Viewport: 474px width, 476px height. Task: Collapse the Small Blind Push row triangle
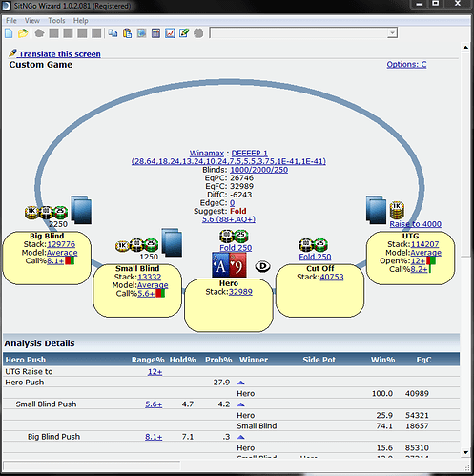[x=240, y=404]
